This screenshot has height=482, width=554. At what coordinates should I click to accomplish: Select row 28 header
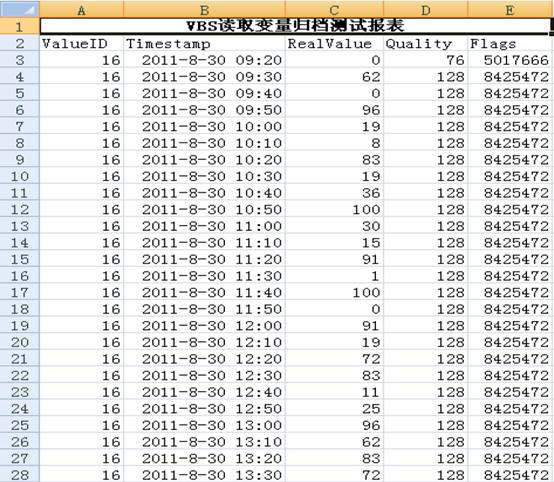(19, 475)
